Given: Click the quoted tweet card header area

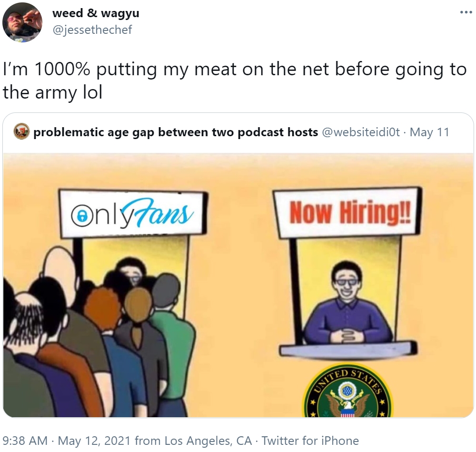Looking at the screenshot, I should coord(238,132).
